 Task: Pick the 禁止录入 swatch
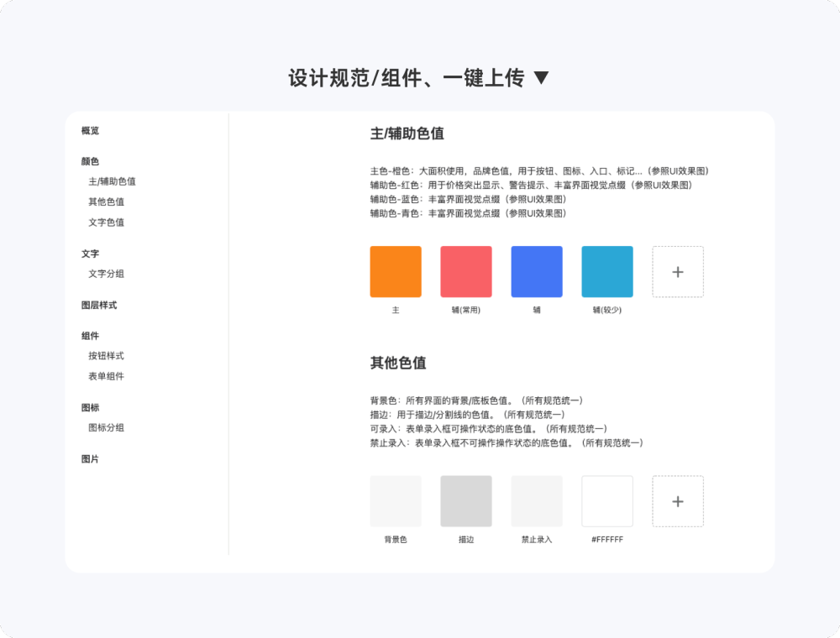(x=537, y=501)
